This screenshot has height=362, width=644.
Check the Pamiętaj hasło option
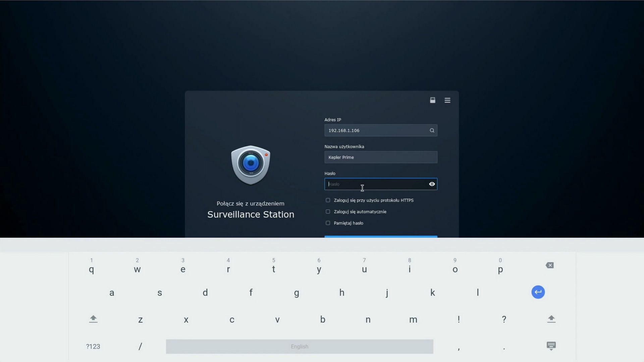click(328, 223)
